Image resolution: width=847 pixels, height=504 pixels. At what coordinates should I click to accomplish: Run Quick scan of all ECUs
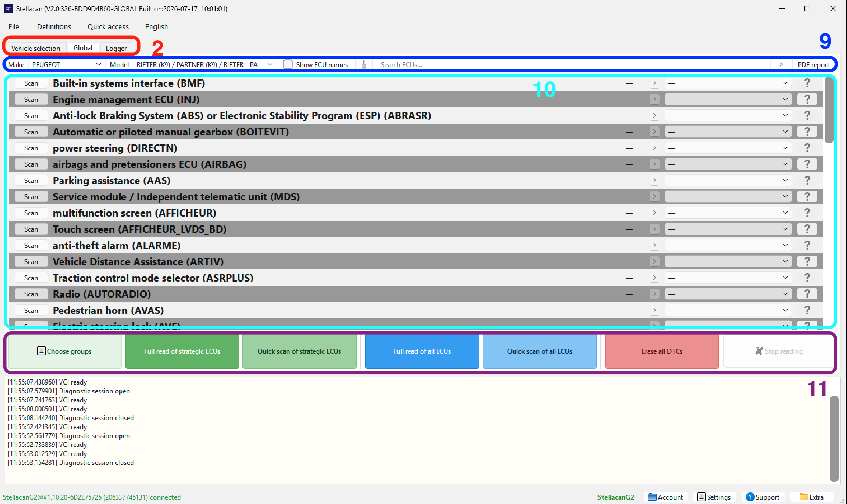[x=540, y=351]
